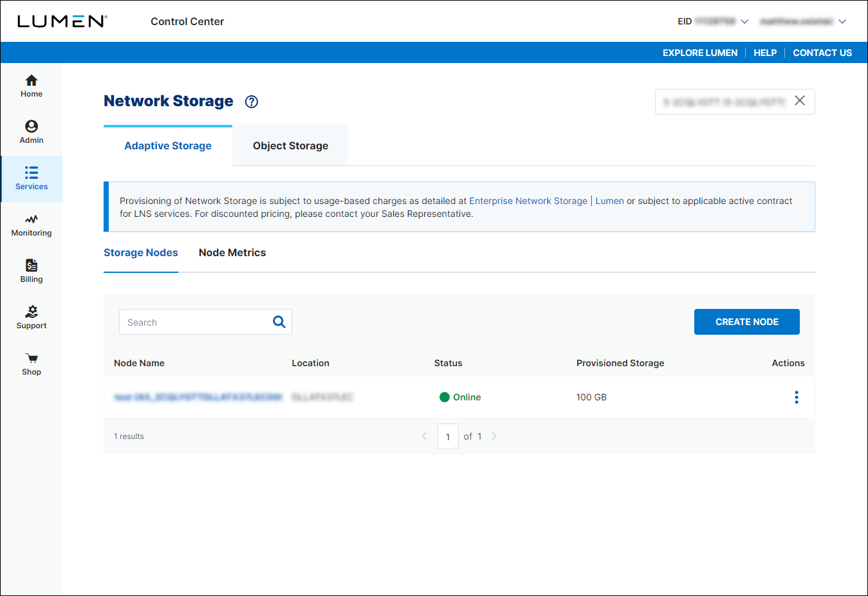Click the Online status cell
This screenshot has height=596, width=868.
pyautogui.click(x=460, y=397)
